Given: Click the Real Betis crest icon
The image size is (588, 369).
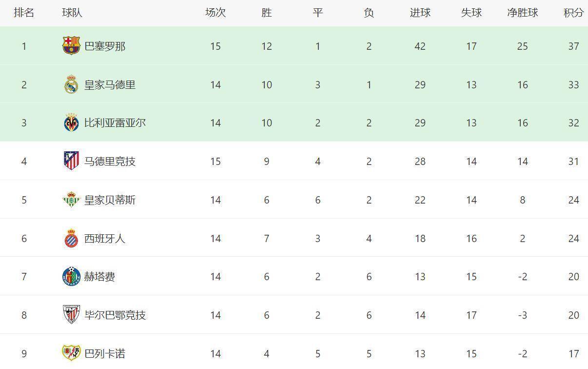Looking at the screenshot, I should 71,200.
